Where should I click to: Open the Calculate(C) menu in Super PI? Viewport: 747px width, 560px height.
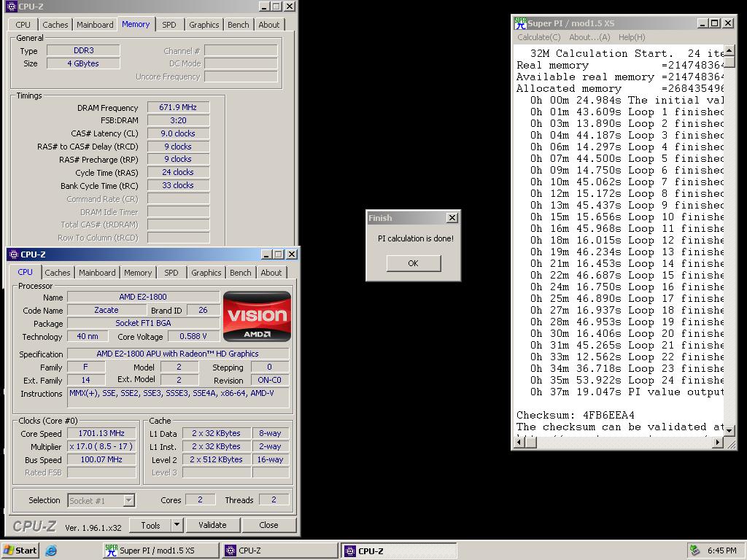(539, 37)
